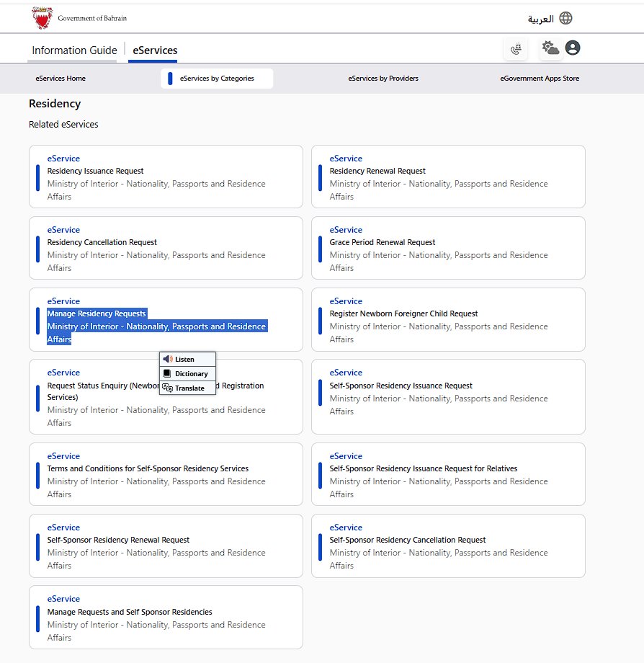Click the speaker icon next to Listen
This screenshot has width=644, height=663.
[169, 359]
